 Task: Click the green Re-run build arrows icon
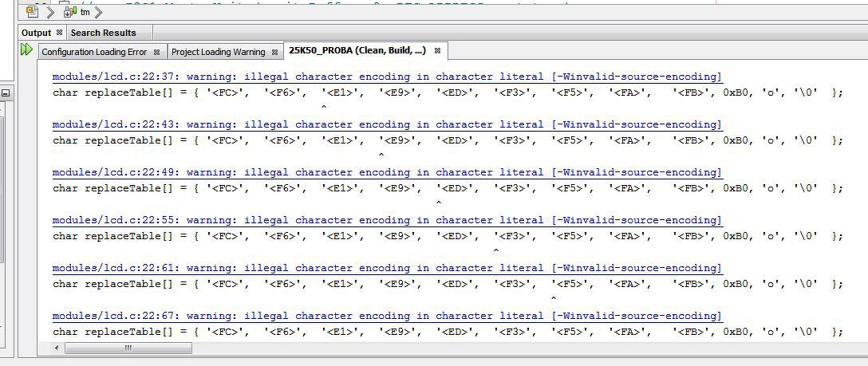pyautogui.click(x=26, y=49)
